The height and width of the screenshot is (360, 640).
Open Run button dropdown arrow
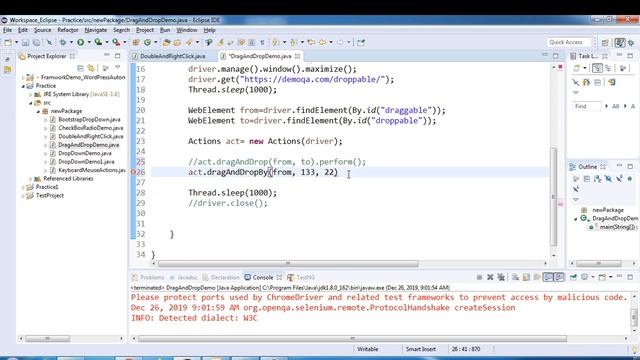click(89, 42)
